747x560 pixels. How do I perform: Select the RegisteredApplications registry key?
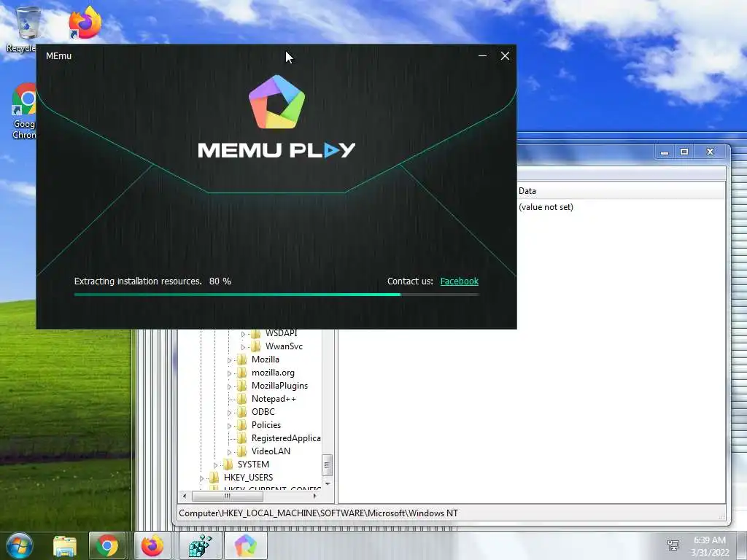(286, 438)
